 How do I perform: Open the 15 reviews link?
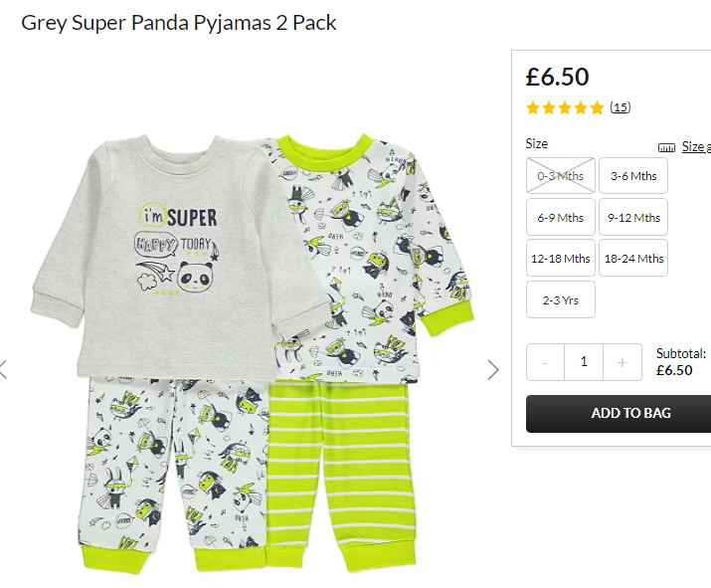(x=620, y=107)
